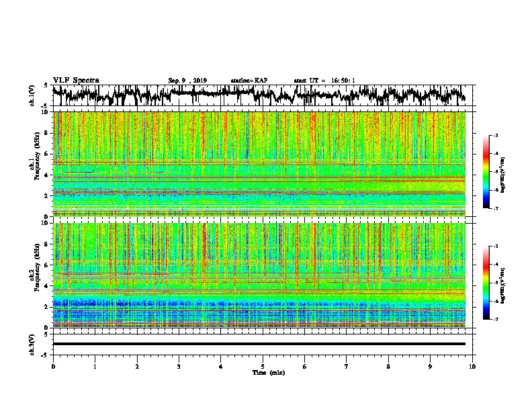532x411 pixels.
Task: Click the -3 tick on the ch.2 color bar
Action: pos(495,246)
